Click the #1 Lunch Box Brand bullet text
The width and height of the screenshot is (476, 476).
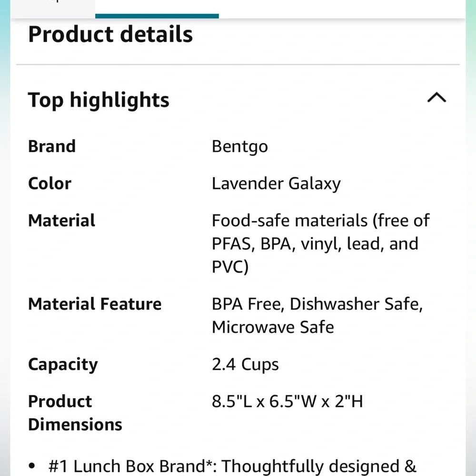click(x=232, y=466)
